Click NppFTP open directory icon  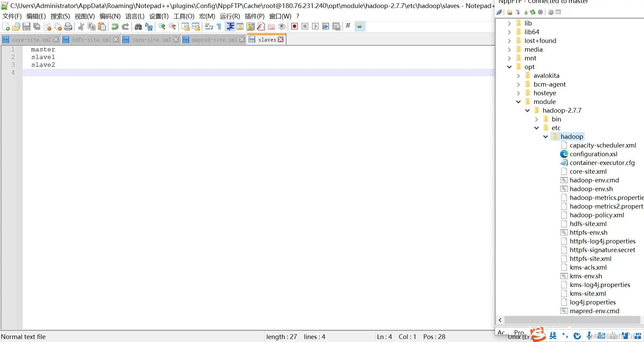tap(509, 12)
